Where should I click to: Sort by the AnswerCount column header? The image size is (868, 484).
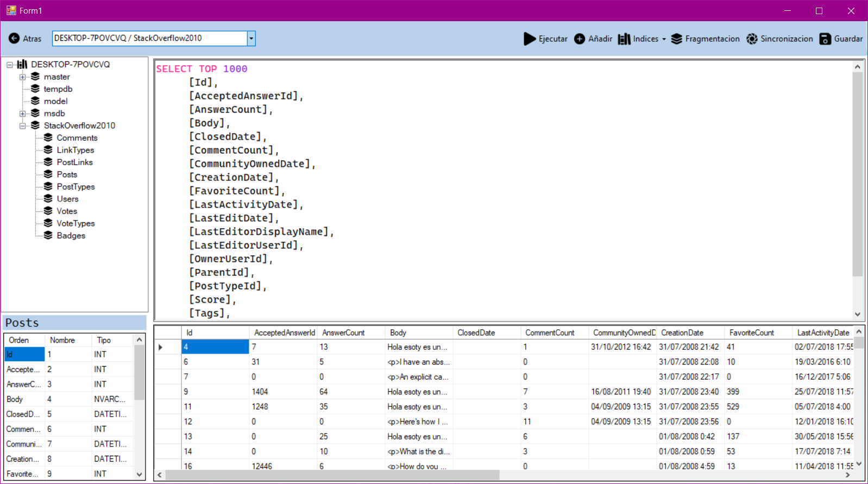[x=351, y=332]
